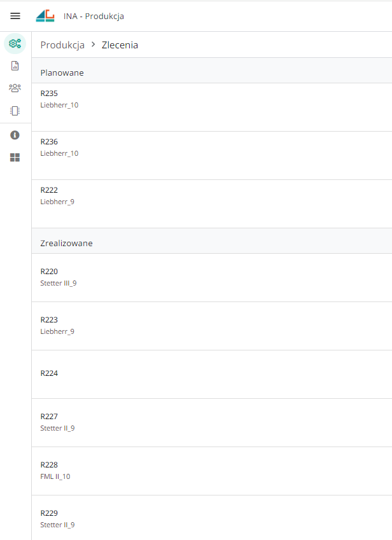Screen dimensions: 392x540
Task: Open order R229 Stetter II_9
Action: (211, 518)
